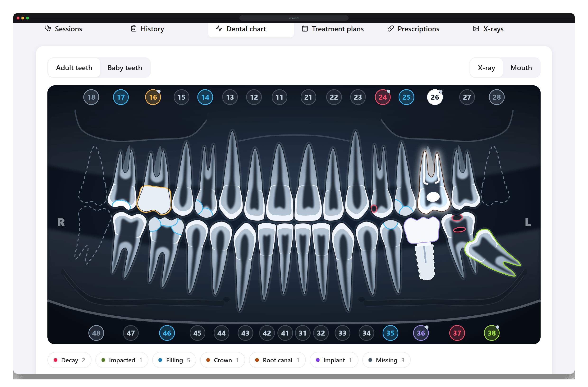
Task: Switch chart to Mouth view
Action: pos(521,68)
